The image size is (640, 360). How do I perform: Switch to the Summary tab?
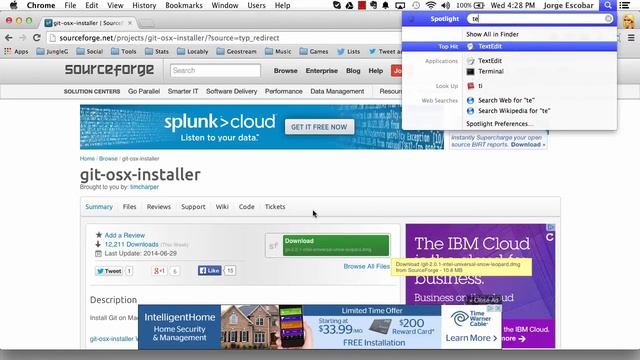(x=99, y=207)
